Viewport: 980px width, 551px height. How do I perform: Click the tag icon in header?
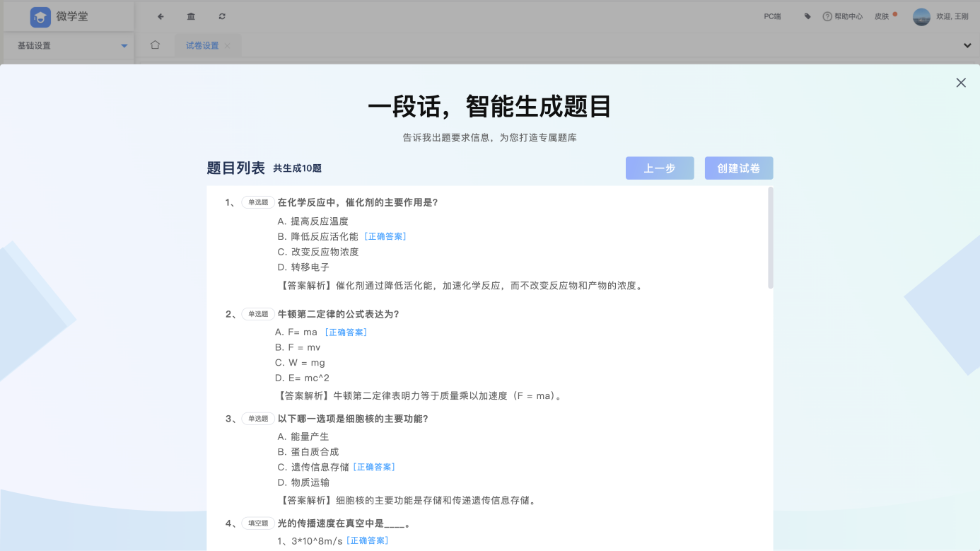pos(807,16)
